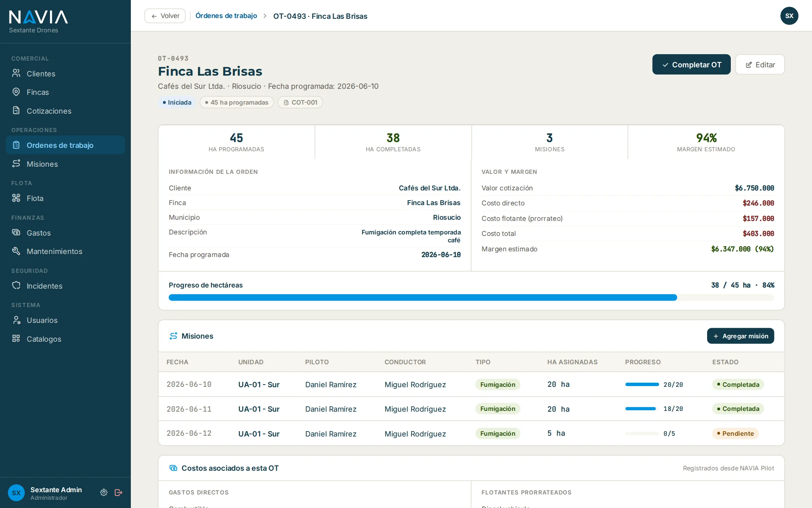Click the NAVIA logo
Viewport: 812px width, 508px height.
coord(38,17)
